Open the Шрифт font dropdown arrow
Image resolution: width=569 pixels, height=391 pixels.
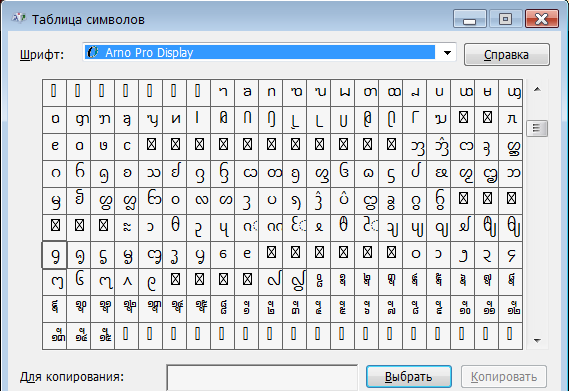tap(447, 53)
